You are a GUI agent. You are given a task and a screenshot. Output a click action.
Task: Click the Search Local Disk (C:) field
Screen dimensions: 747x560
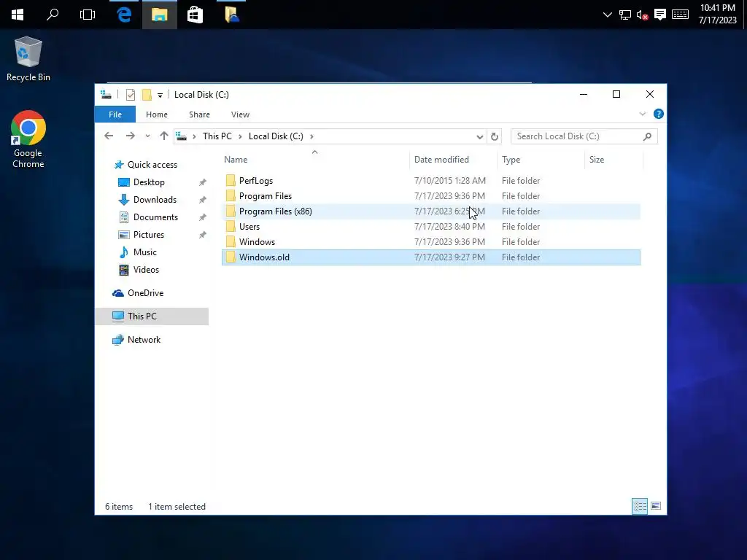[x=584, y=136]
